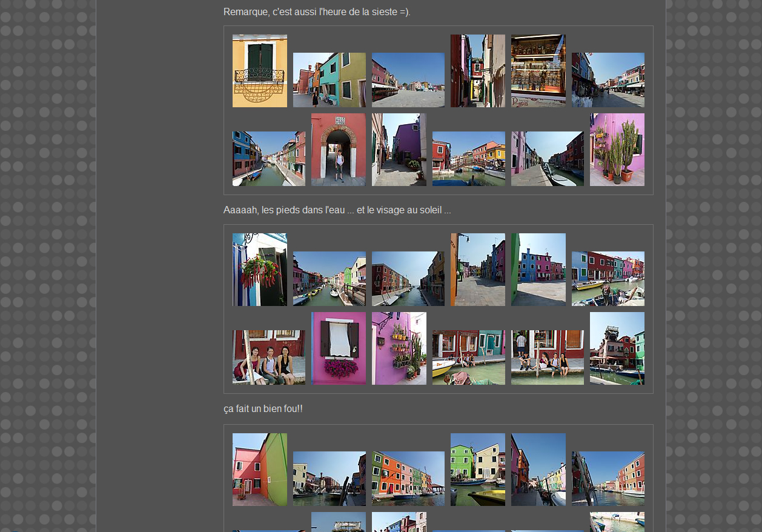Viewport: 762px width, 532px height.
Task: Open the yellow wall green shutters balcony photo
Action: tap(259, 71)
